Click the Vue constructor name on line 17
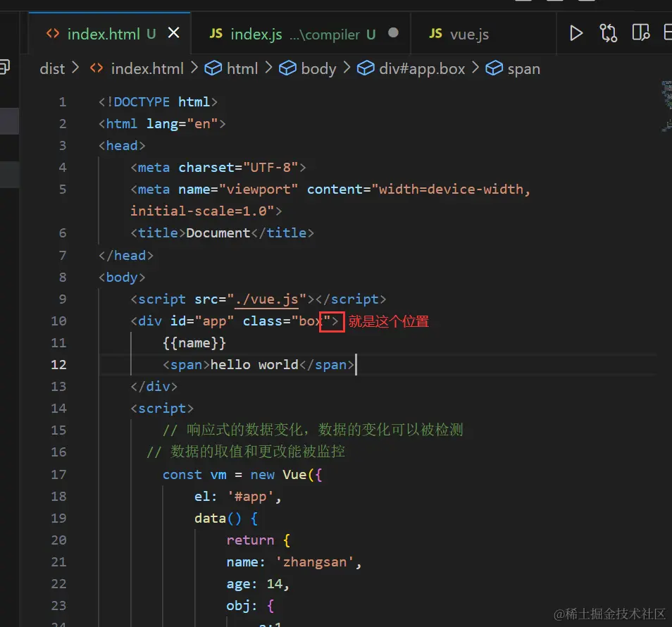The width and height of the screenshot is (672, 627). click(294, 474)
